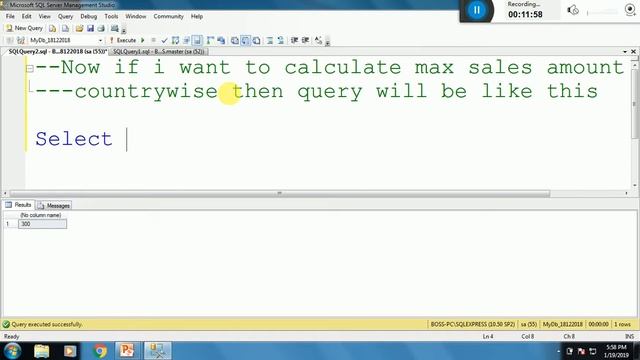The width and height of the screenshot is (640, 360).
Task: Save the query with the floppy disk icon
Action: pos(90,29)
